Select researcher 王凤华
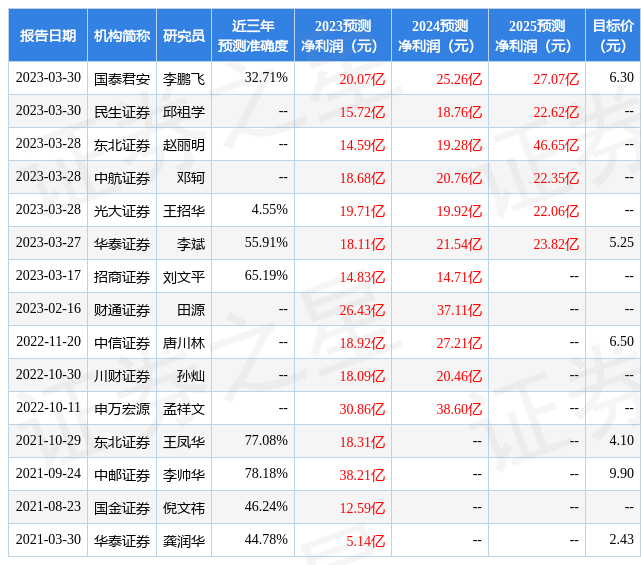 [x=184, y=442]
